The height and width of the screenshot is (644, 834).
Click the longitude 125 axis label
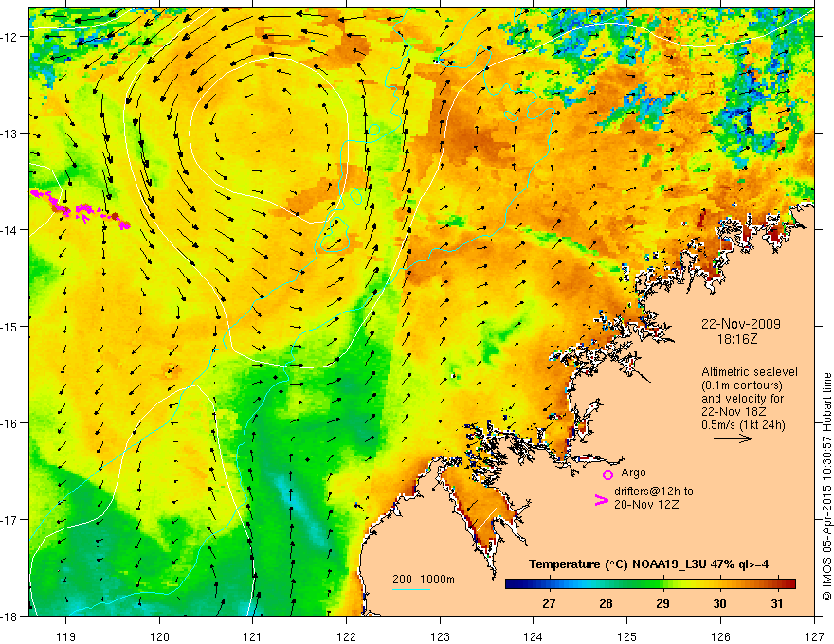627,637
